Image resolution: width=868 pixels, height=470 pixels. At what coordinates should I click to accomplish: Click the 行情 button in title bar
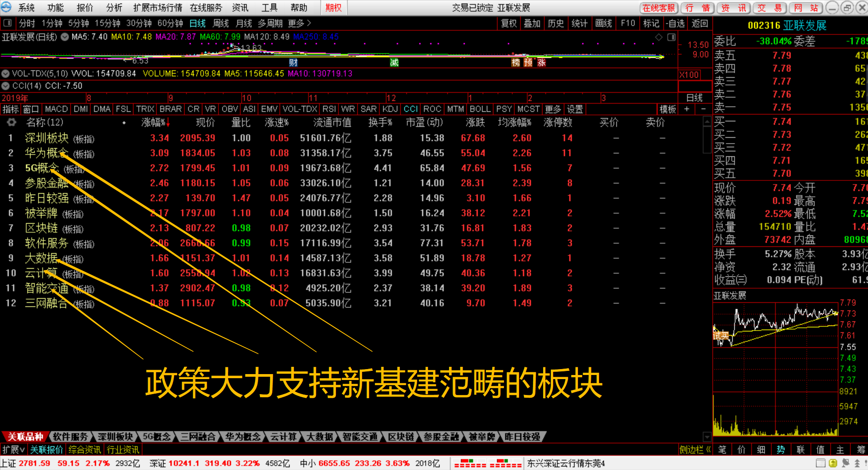(698, 8)
